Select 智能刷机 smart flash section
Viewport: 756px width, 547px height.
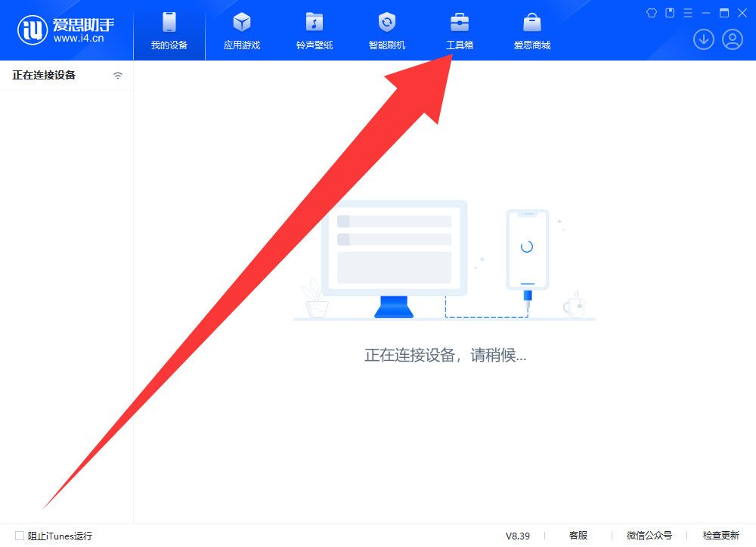tap(386, 32)
